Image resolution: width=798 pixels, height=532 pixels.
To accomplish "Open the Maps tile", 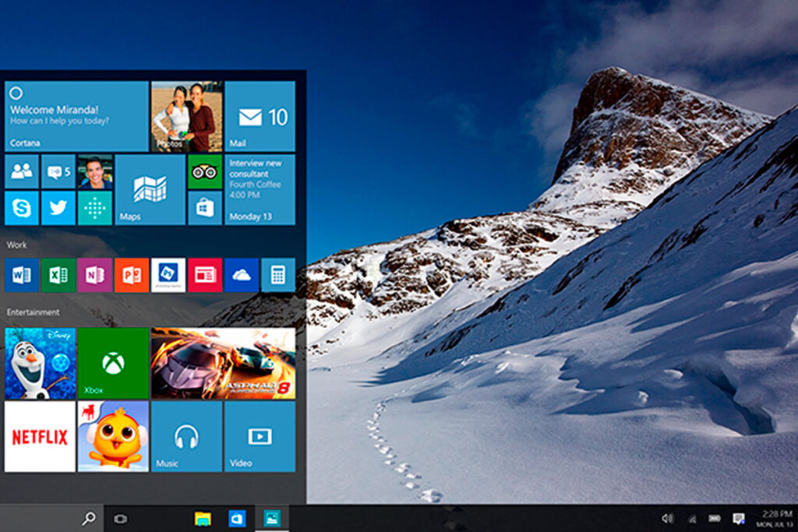I will pos(150,190).
